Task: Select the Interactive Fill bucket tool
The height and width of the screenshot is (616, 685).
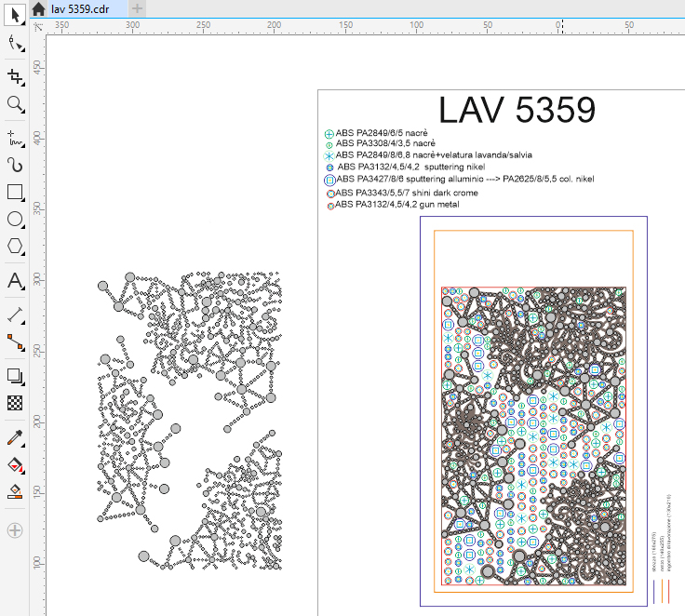Action: 15,464
